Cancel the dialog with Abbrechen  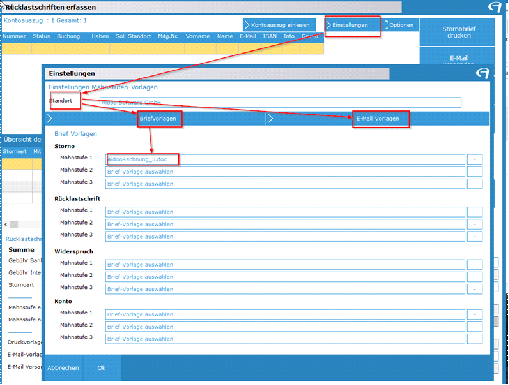tap(63, 368)
